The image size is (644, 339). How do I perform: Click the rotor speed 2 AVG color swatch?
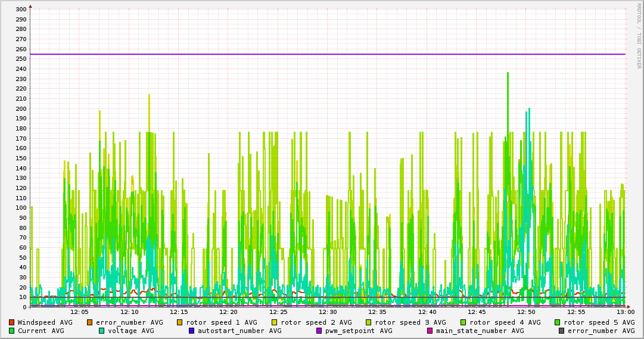pyautogui.click(x=275, y=322)
